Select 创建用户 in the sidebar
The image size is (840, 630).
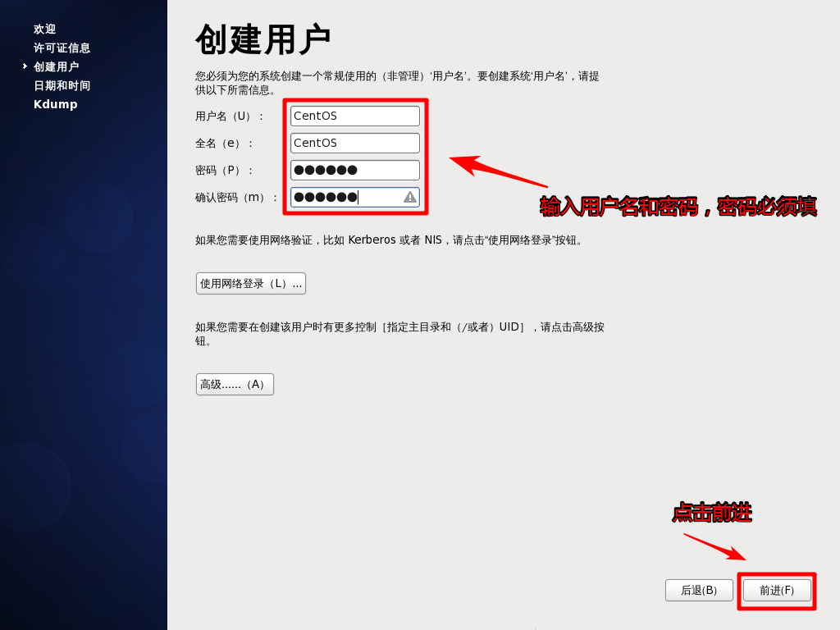tap(57, 66)
